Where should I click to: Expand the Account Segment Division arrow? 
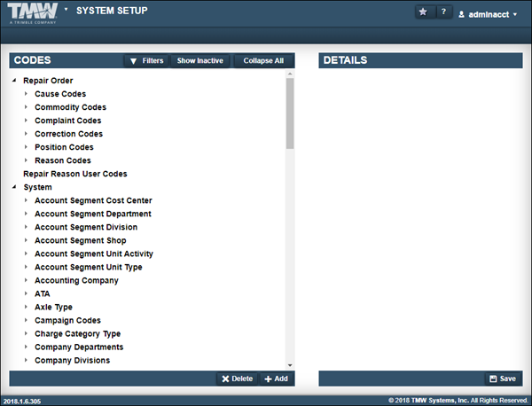(26, 227)
